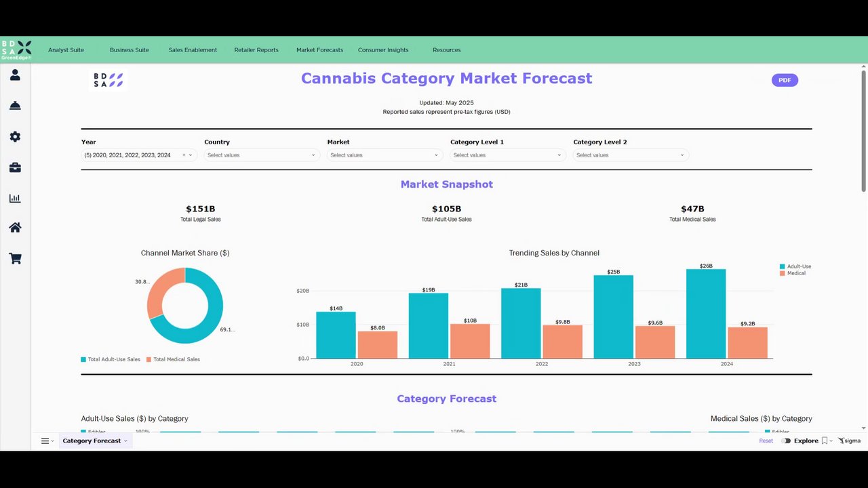This screenshot has width=868, height=488.
Task: Click the 2023 medical $9.6B bar
Action: click(655, 342)
